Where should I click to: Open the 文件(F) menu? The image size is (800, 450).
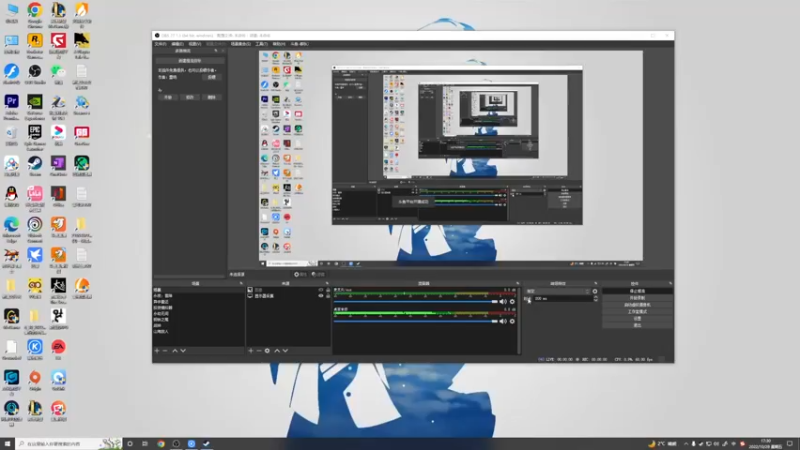pos(160,44)
